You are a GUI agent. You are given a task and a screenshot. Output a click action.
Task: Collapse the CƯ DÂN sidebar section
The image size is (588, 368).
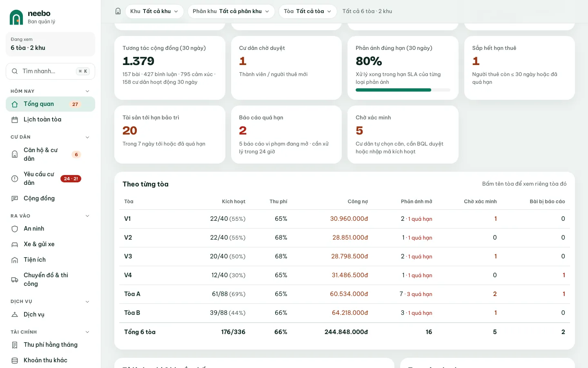[87, 137]
